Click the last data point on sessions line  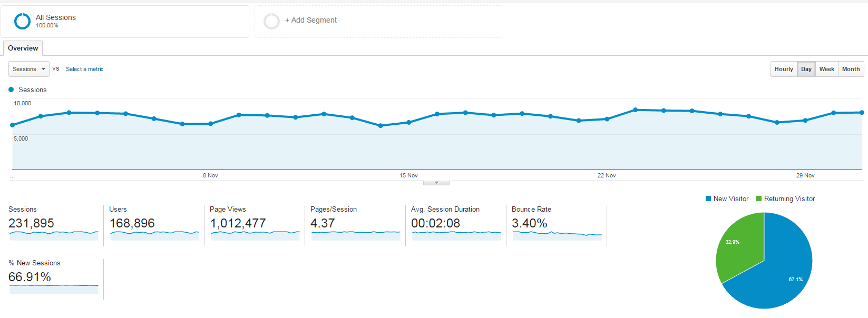coord(862,112)
